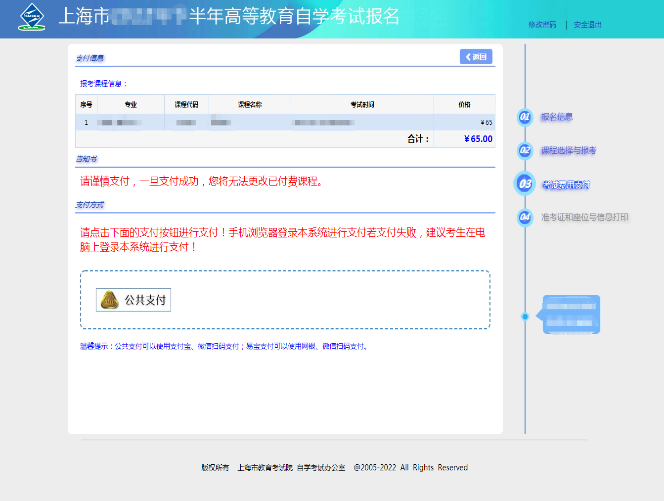Click the 公共支付 payment button
This screenshot has width=664, height=501.
pos(133,299)
